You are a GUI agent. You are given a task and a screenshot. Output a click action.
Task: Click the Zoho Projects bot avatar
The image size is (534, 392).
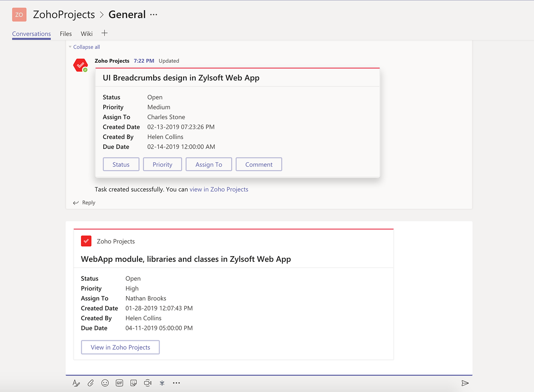point(80,65)
